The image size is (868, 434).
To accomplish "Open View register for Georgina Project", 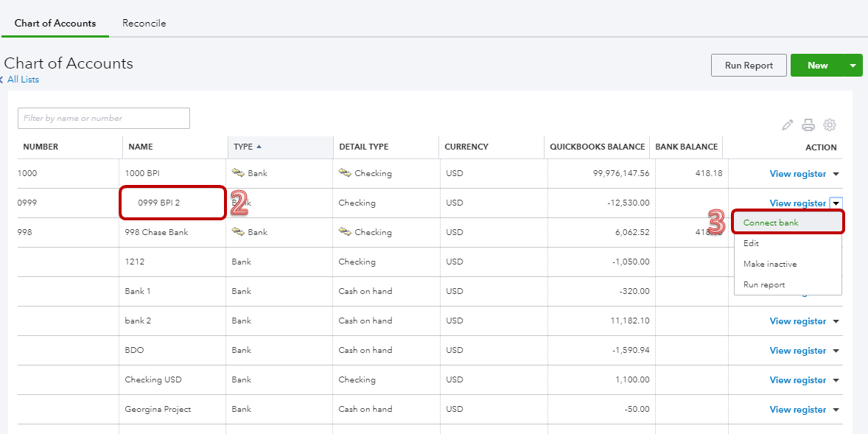I will 798,410.
